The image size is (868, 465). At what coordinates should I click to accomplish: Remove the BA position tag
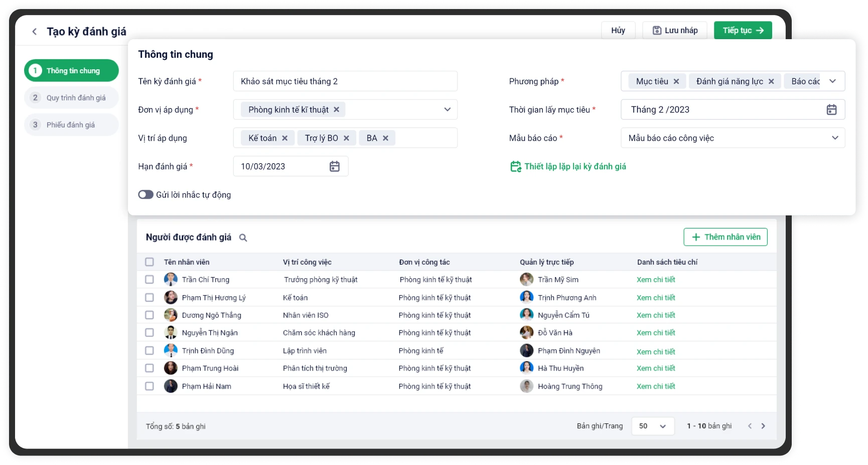coord(385,138)
